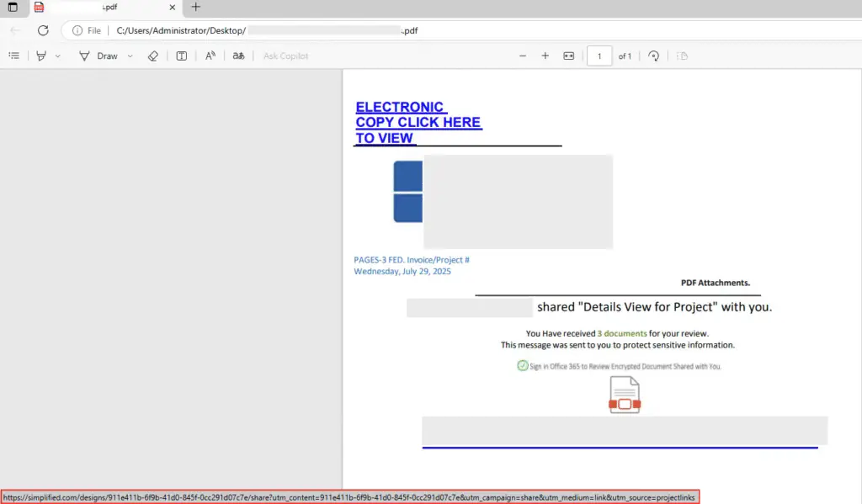
Task: Select the Highlight tool
Action: [x=41, y=56]
